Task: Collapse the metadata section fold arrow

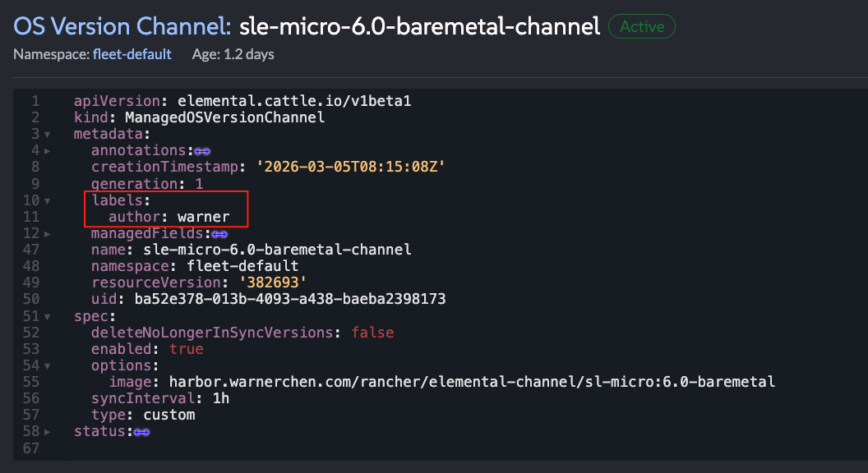Action: 47,135
